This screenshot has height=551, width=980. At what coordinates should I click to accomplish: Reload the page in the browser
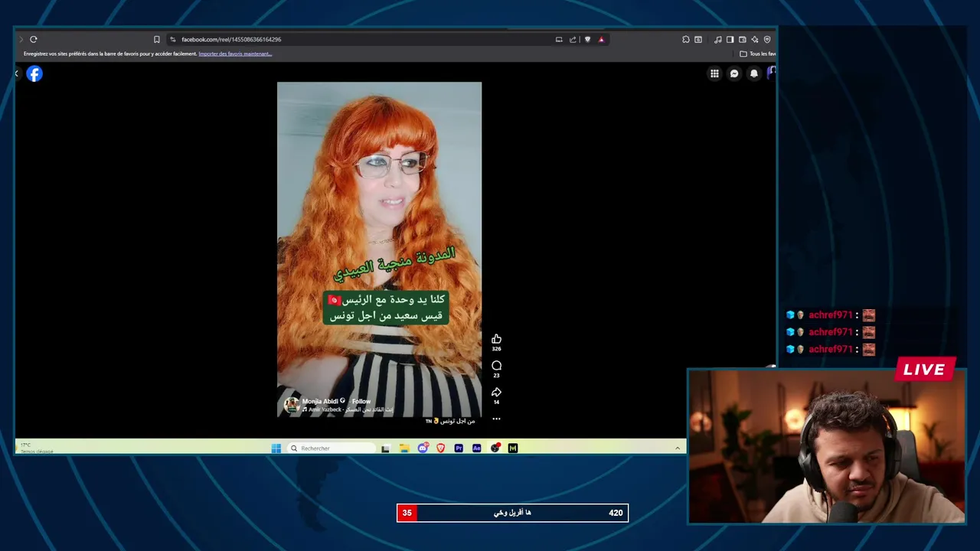[34, 39]
